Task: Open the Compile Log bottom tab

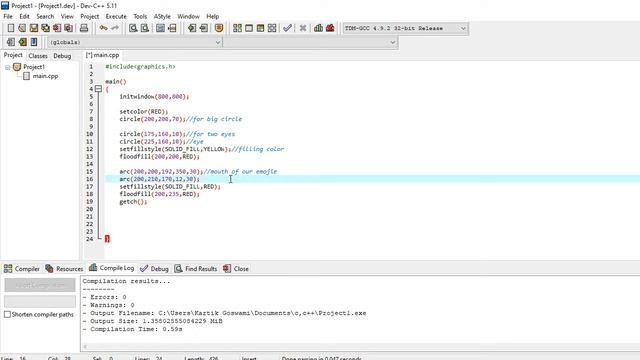Action: (x=111, y=268)
